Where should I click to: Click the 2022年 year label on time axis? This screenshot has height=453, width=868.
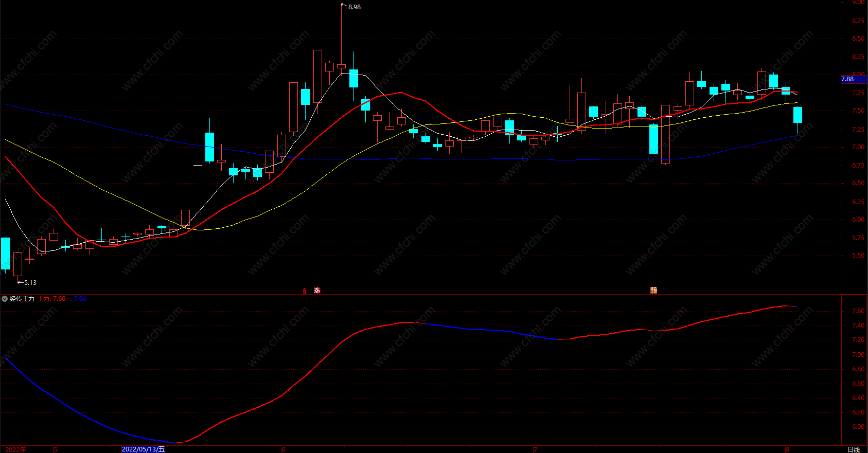(16, 449)
